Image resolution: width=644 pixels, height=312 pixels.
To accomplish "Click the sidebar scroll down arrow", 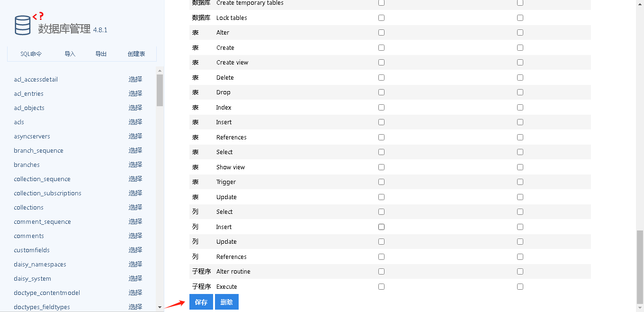I will pos(160,307).
